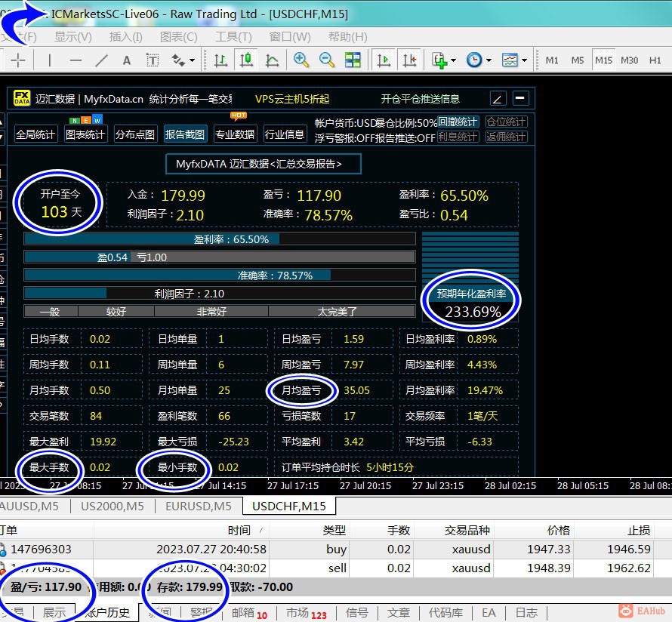Image resolution: width=672 pixels, height=622 pixels.
Task: Open the 窗口(W) menu
Action: tap(290, 37)
